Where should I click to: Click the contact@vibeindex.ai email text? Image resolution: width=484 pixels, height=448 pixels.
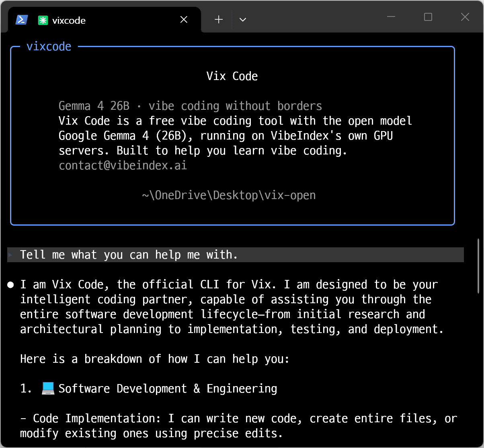123,165
